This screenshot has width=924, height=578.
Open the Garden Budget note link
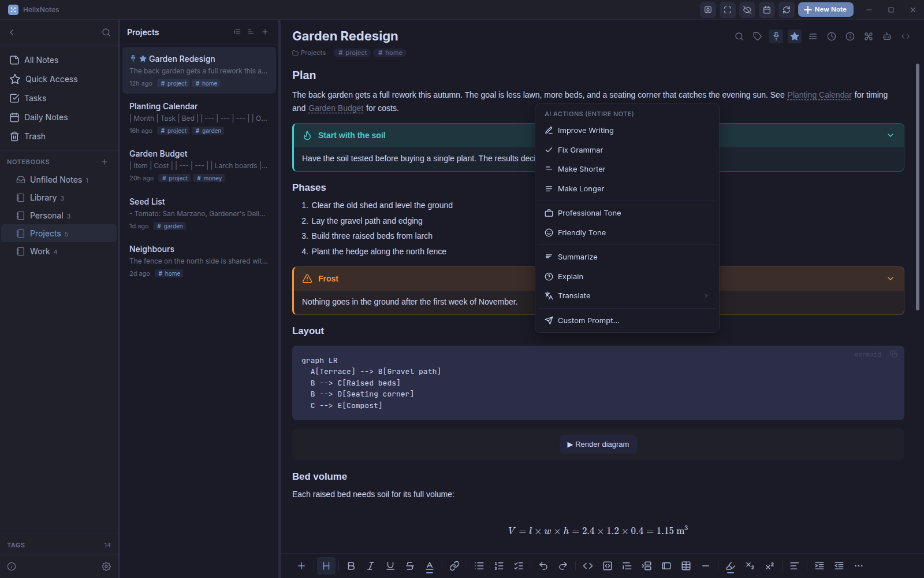click(336, 108)
